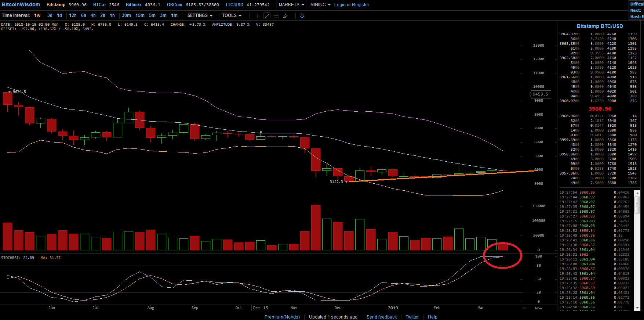The height and width of the screenshot is (320, 644).
Task: Set chart interval to 5m
Action: point(152,15)
